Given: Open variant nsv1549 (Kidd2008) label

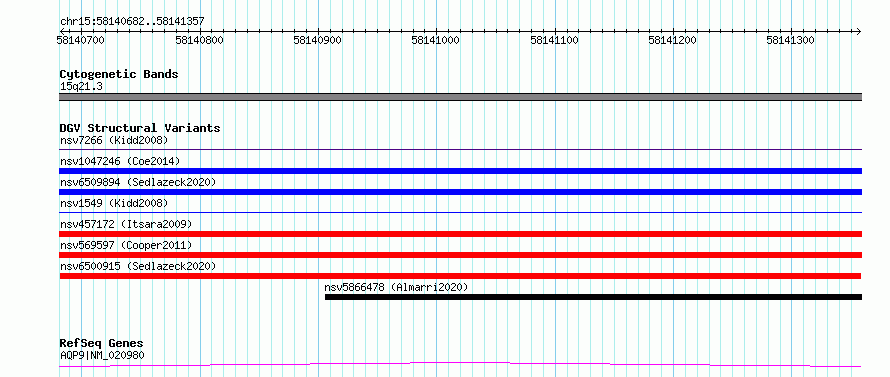Looking at the screenshot, I should click(114, 203).
